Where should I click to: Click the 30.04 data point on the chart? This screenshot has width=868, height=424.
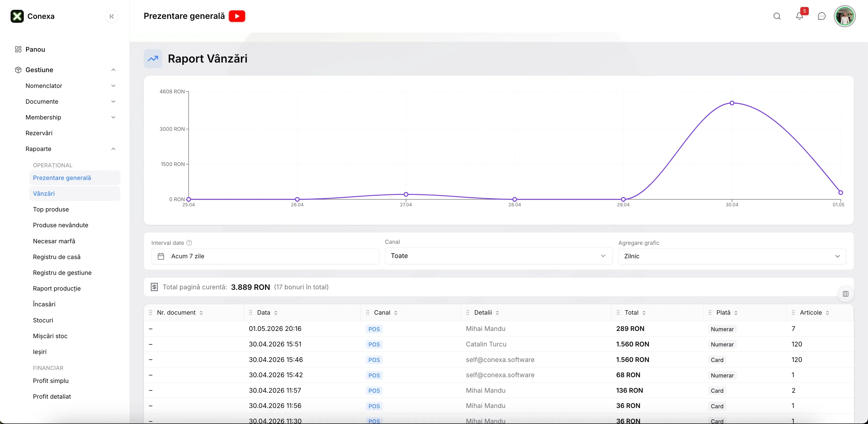pyautogui.click(x=732, y=103)
